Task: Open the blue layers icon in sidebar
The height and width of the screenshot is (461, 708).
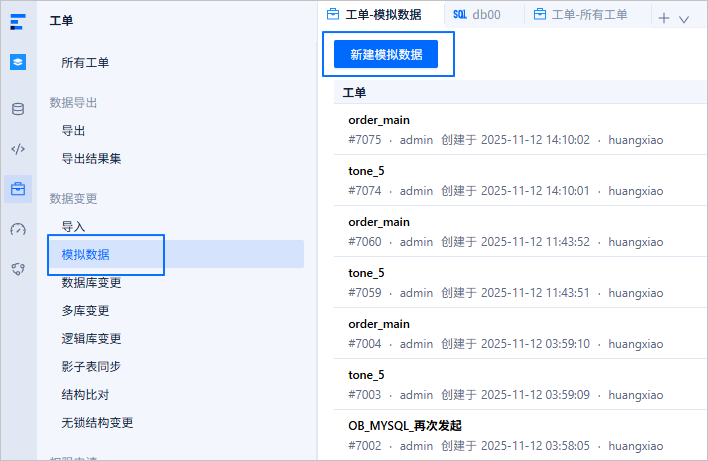Action: (18, 62)
